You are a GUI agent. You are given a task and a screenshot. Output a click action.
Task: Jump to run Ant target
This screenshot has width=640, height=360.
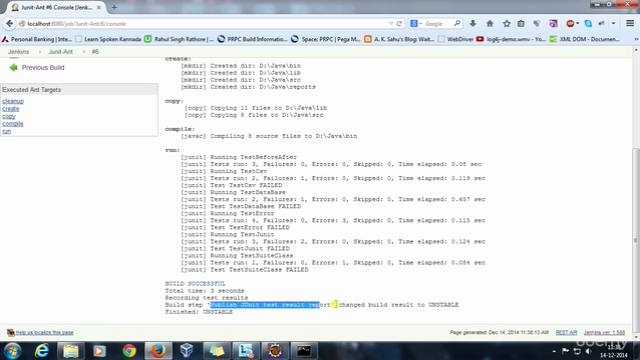6,131
